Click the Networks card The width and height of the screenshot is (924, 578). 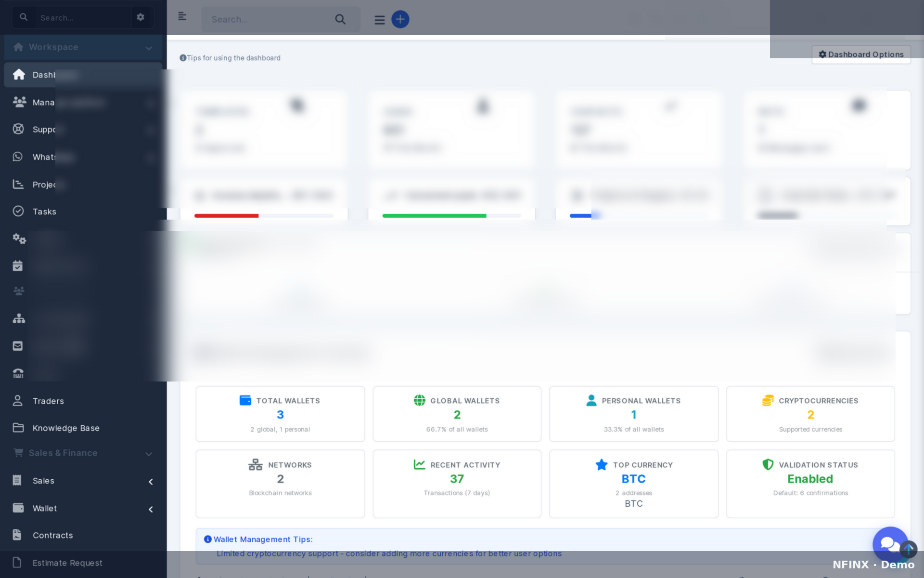click(280, 484)
